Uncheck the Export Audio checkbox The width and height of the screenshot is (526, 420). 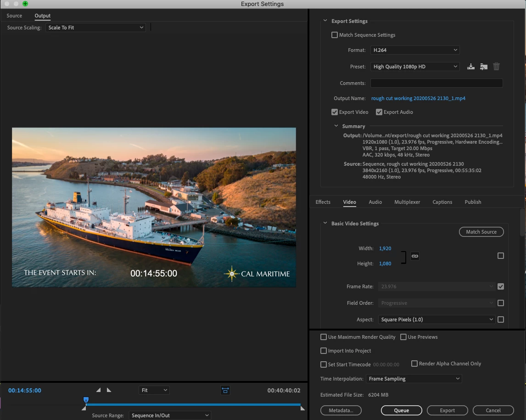(x=379, y=112)
